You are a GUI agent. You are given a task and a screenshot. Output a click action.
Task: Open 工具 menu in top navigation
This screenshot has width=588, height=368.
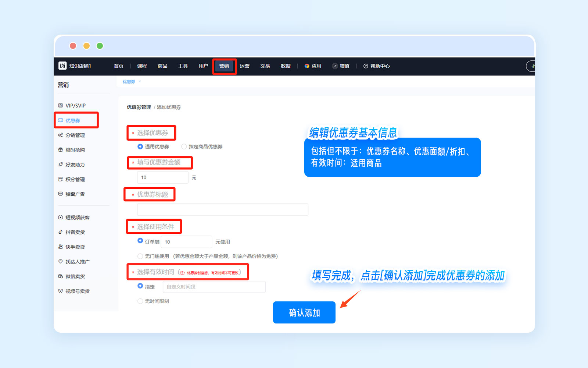click(x=183, y=66)
